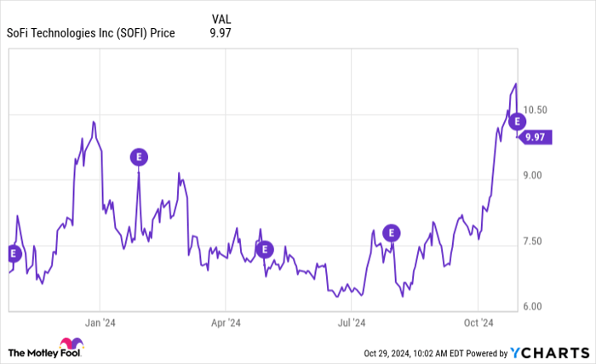The image size is (596, 364).
Task: Click the 10.50 y-axis label
Action: click(x=536, y=110)
